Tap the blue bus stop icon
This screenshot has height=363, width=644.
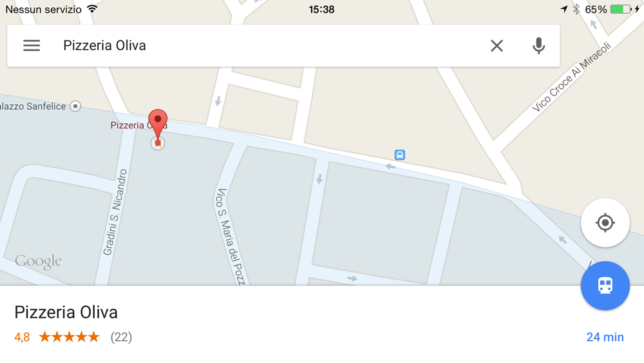[x=400, y=155]
